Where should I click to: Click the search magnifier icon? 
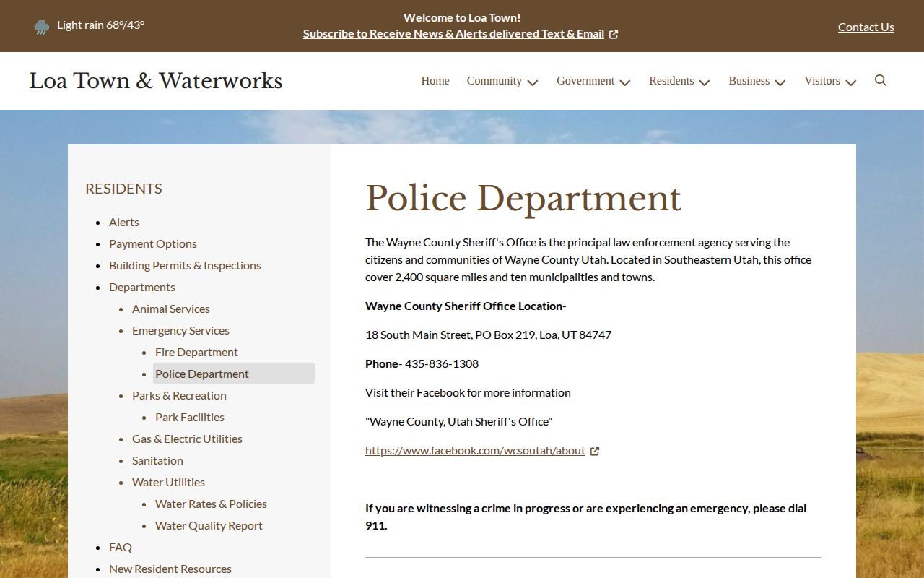(x=881, y=80)
